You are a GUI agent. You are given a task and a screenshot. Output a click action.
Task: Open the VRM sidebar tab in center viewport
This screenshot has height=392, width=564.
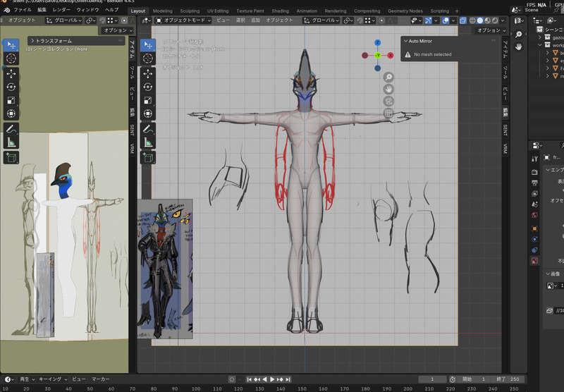click(x=505, y=149)
